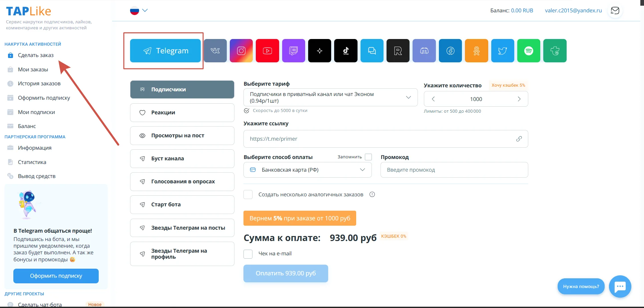The image size is (644, 308).
Task: Go to "Вывод средств" in the sidebar
Action: point(37,176)
